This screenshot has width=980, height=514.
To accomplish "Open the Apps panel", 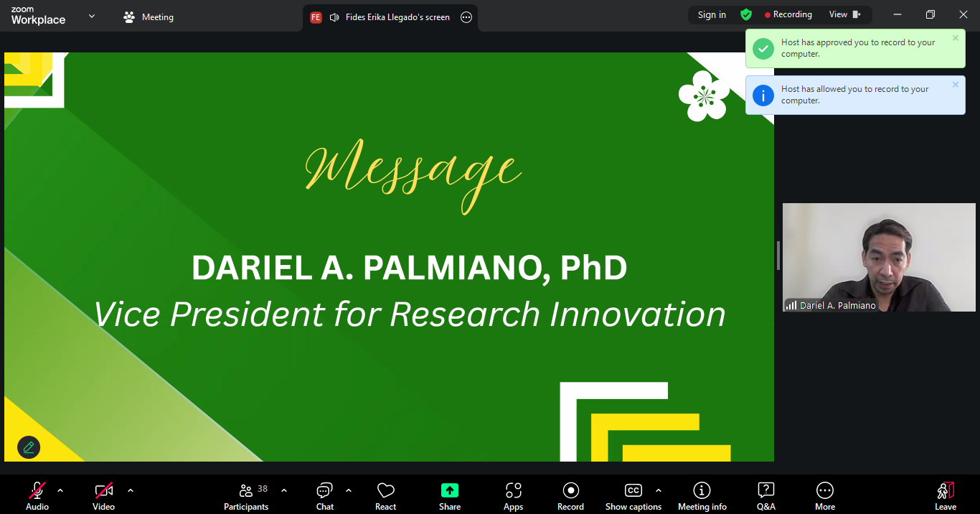I will pos(513,496).
